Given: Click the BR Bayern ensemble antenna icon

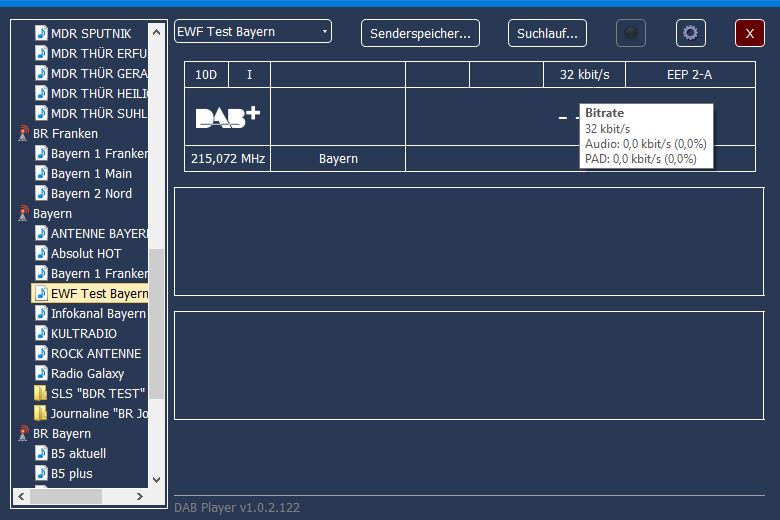Looking at the screenshot, I should click(23, 434).
